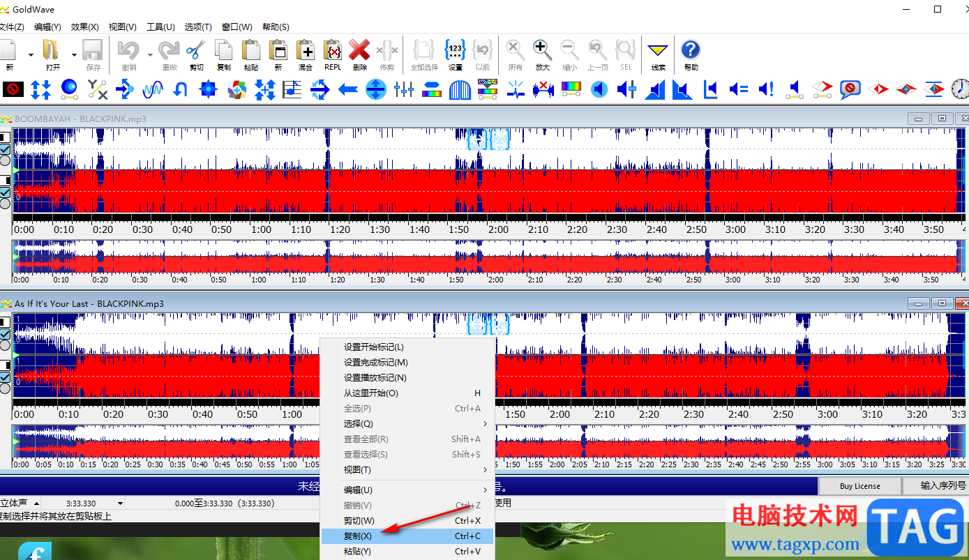Select 剪切(W) in the context menu
The height and width of the screenshot is (560, 969).
point(407,521)
